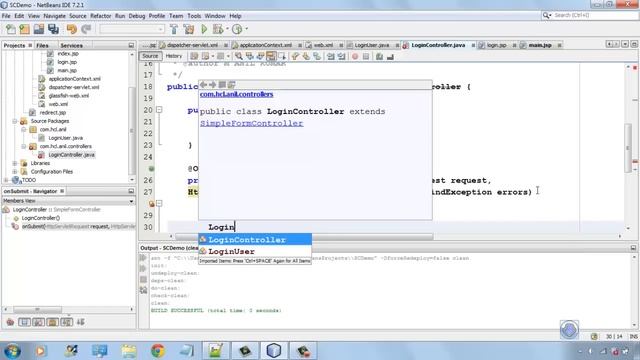Click the Source view button
Image resolution: width=640 pixels, height=360 pixels.
point(150,56)
